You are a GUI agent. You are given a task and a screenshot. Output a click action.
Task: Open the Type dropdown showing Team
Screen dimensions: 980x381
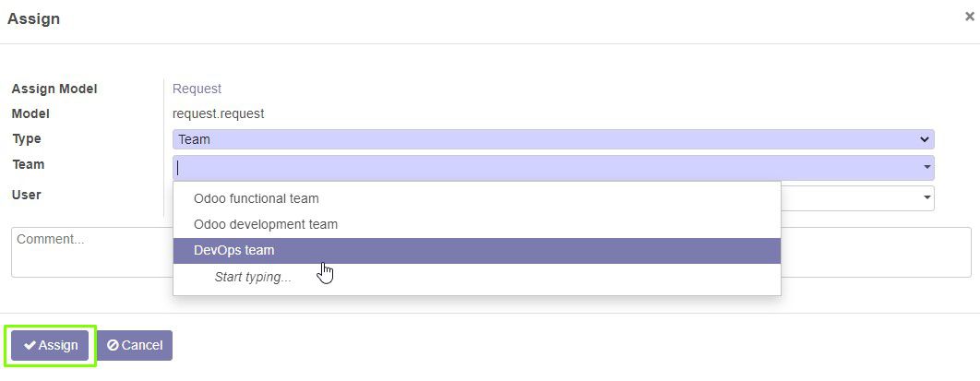point(553,139)
